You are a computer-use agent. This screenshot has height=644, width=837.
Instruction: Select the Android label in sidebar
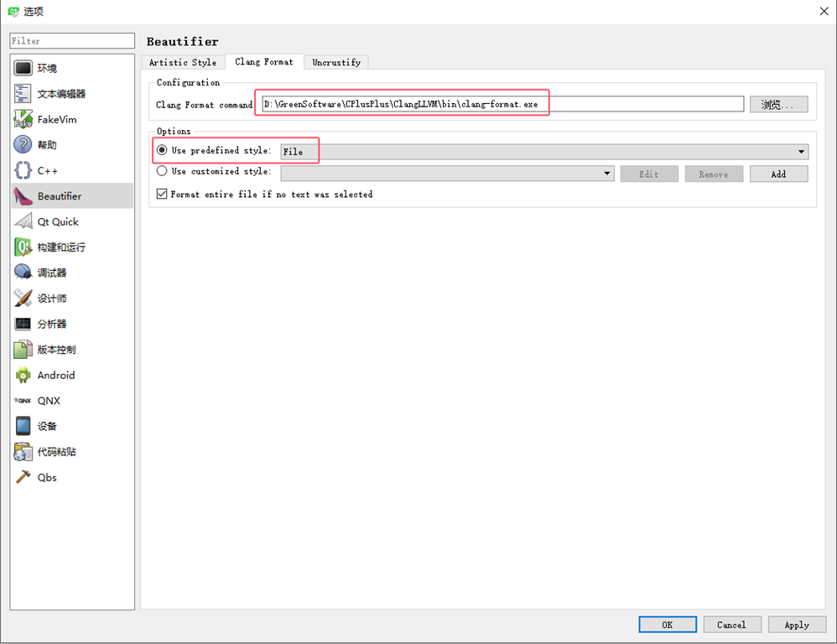pyautogui.click(x=56, y=375)
